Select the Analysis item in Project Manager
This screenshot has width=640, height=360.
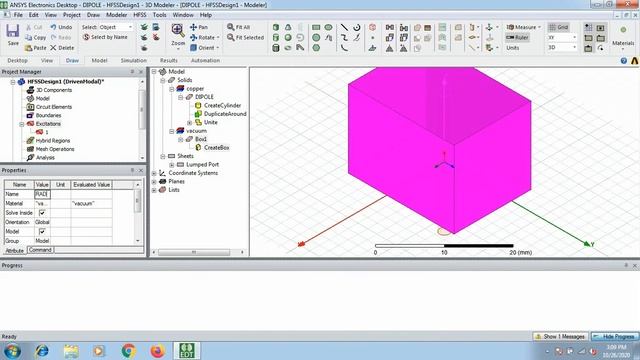click(x=45, y=158)
